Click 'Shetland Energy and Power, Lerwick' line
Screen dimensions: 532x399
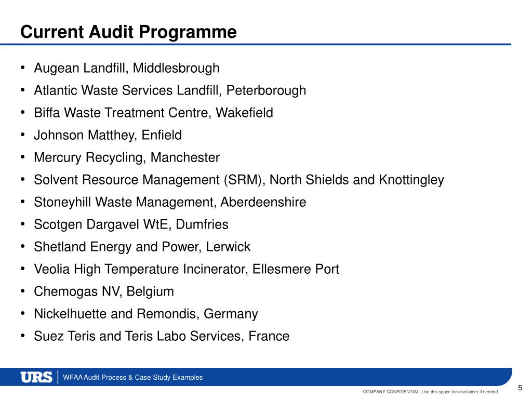click(x=142, y=247)
